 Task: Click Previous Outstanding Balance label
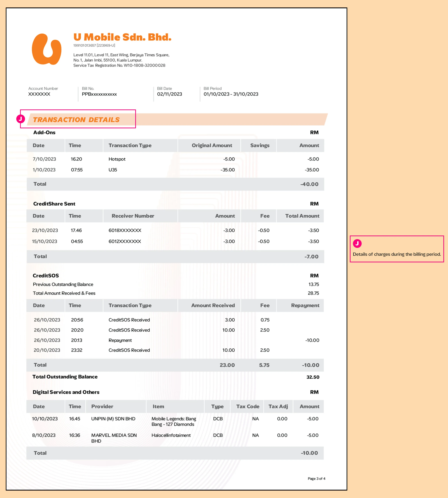[x=63, y=284]
